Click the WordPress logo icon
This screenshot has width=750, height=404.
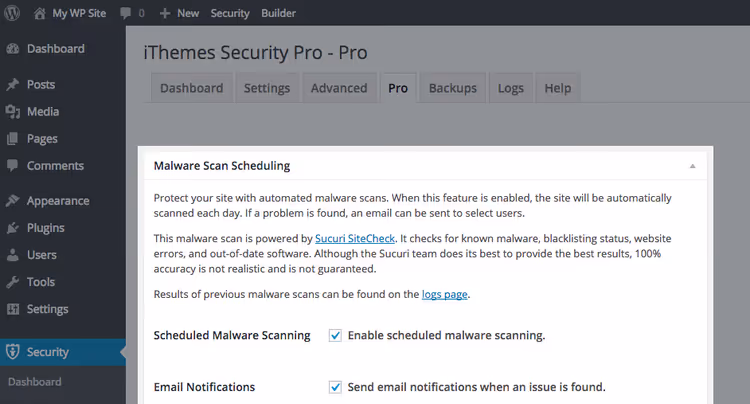[x=12, y=13]
